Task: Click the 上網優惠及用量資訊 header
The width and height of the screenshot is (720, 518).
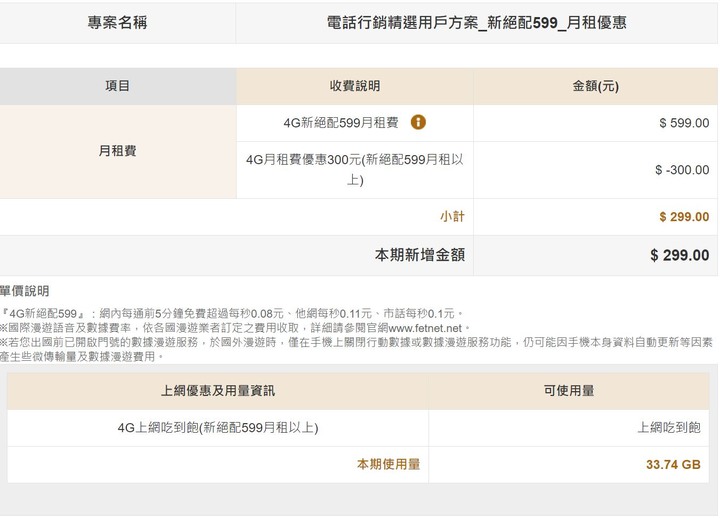Action: (x=218, y=391)
